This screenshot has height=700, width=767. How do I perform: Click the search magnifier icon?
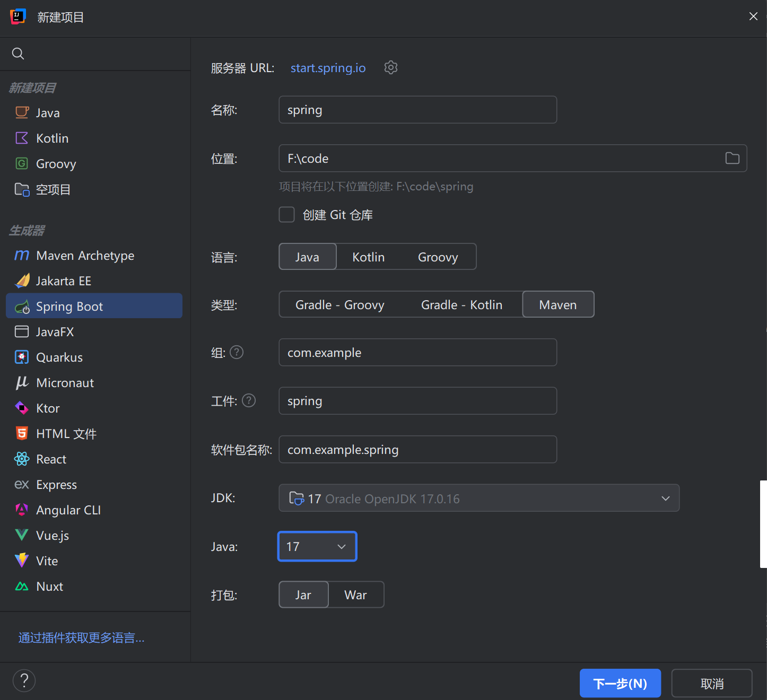click(18, 54)
